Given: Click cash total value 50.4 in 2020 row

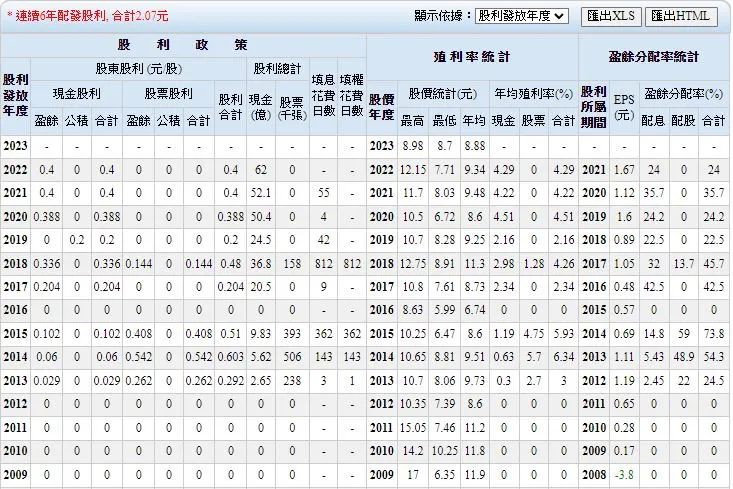Looking at the screenshot, I should [261, 216].
